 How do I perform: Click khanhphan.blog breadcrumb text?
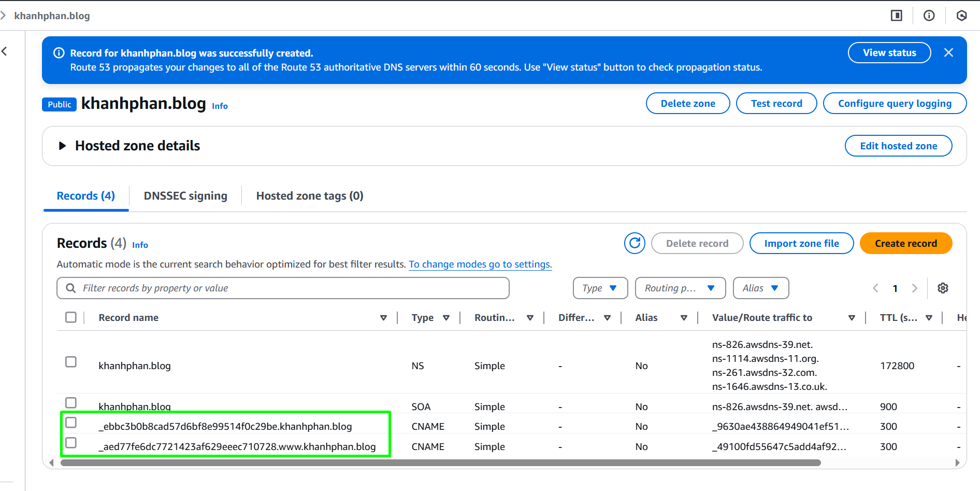[x=52, y=16]
